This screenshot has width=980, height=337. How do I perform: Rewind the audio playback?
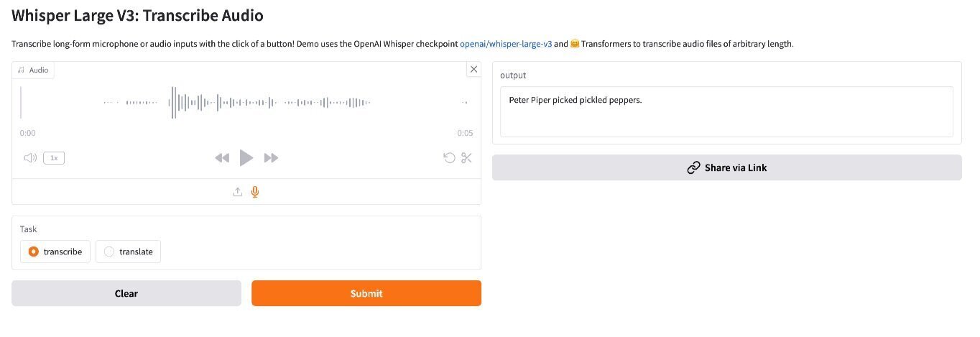tap(222, 158)
